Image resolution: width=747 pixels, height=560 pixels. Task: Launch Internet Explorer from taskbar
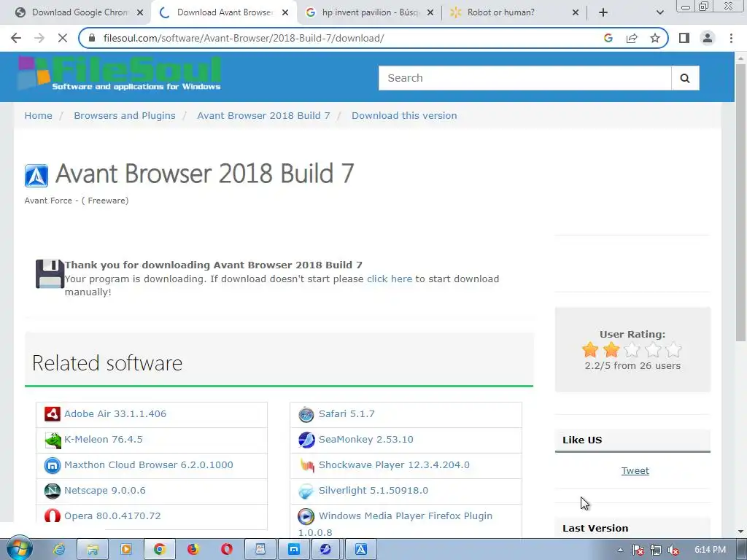(59, 550)
